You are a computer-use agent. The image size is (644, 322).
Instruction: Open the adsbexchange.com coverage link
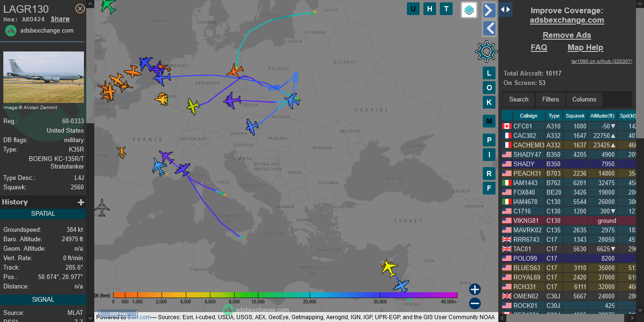click(567, 20)
